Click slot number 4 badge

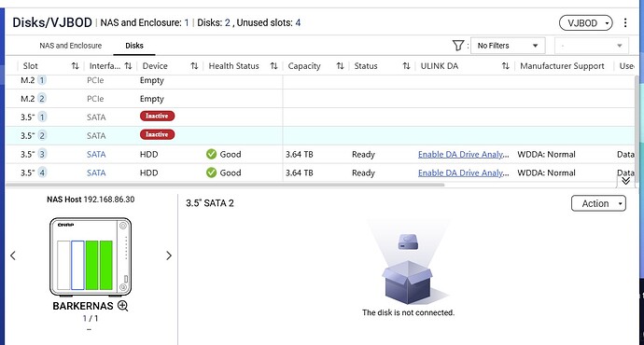pos(42,172)
